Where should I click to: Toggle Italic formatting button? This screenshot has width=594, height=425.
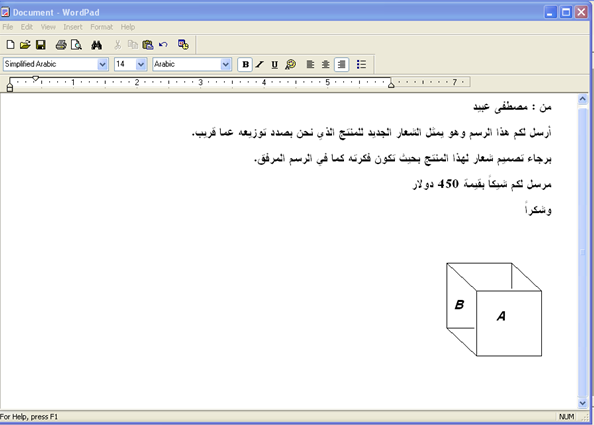coord(259,64)
